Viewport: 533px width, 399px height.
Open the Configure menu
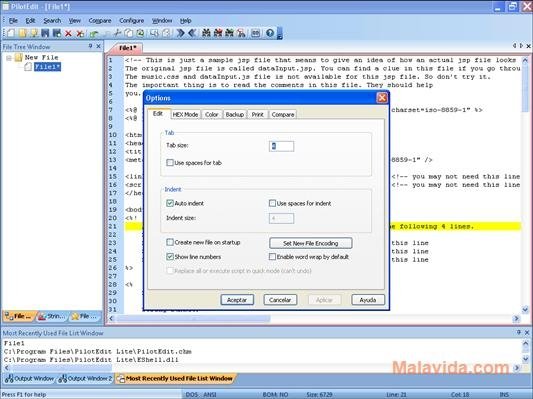(x=132, y=21)
